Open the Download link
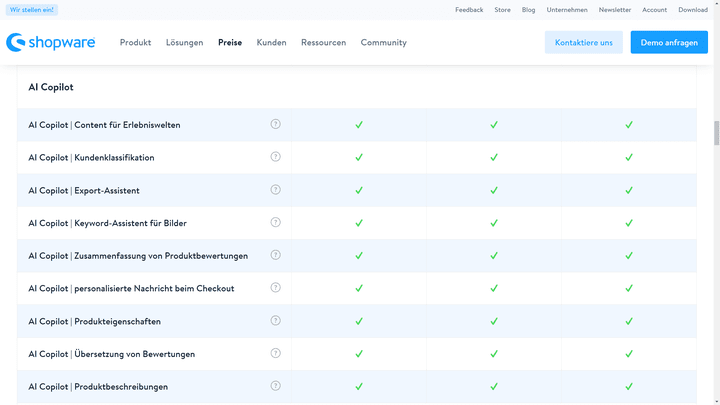Image resolution: width=720 pixels, height=405 pixels. [693, 10]
